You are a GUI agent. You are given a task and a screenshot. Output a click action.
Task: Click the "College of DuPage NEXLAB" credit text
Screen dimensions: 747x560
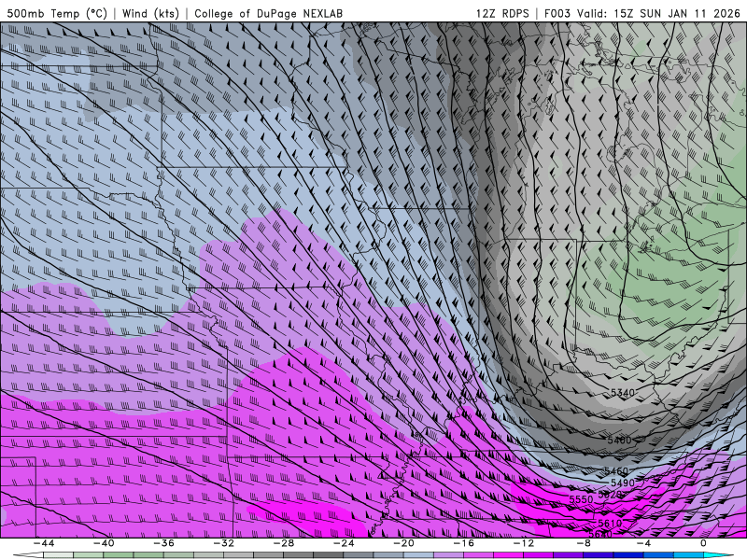pos(268,13)
